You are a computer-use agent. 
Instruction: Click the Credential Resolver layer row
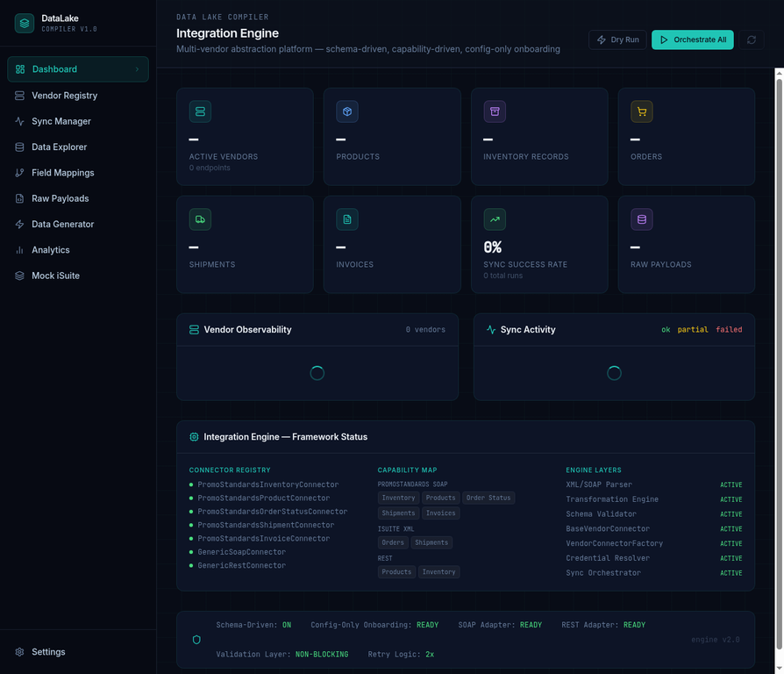pos(654,558)
